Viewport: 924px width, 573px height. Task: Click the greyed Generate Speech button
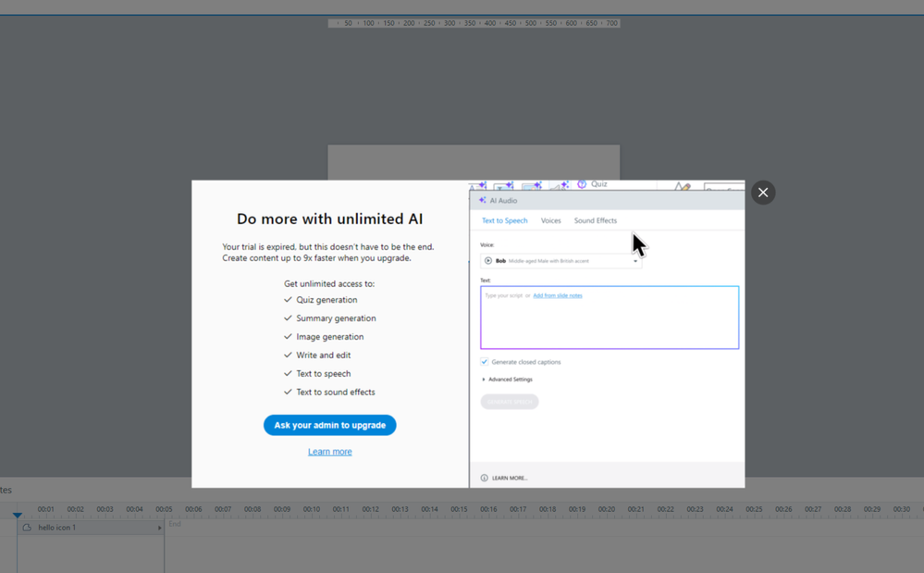pyautogui.click(x=509, y=402)
